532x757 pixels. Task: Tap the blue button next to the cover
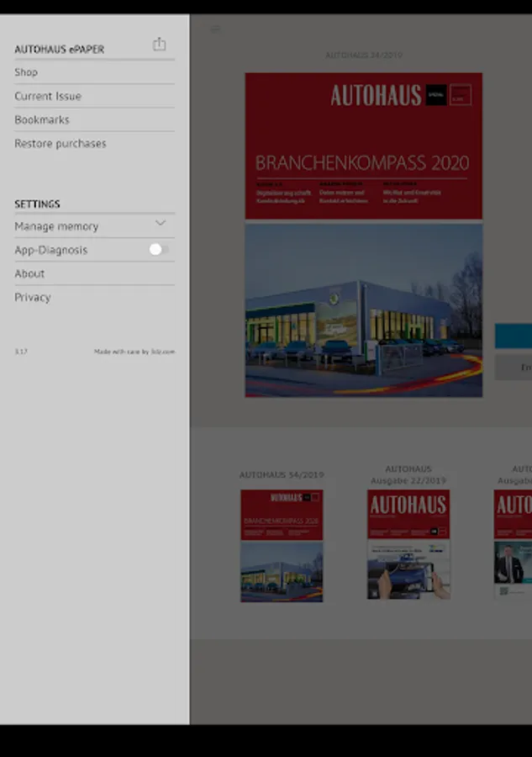tap(514, 336)
